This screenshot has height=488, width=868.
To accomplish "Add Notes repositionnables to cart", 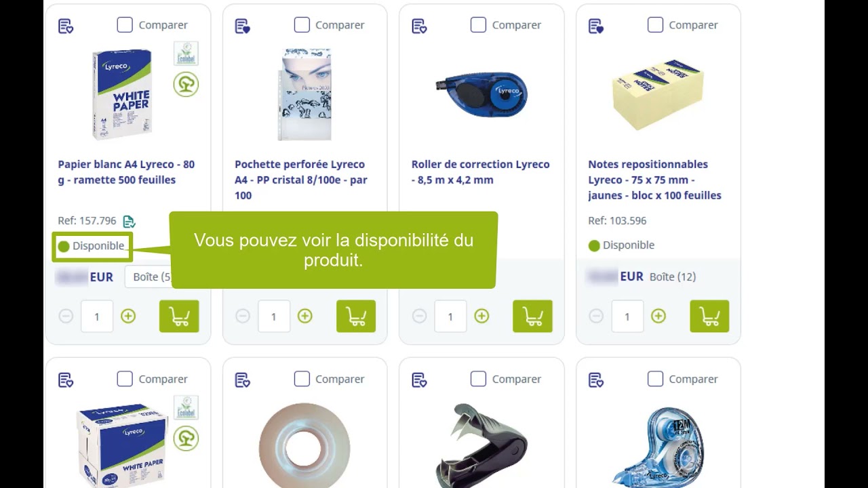I will (x=709, y=316).
